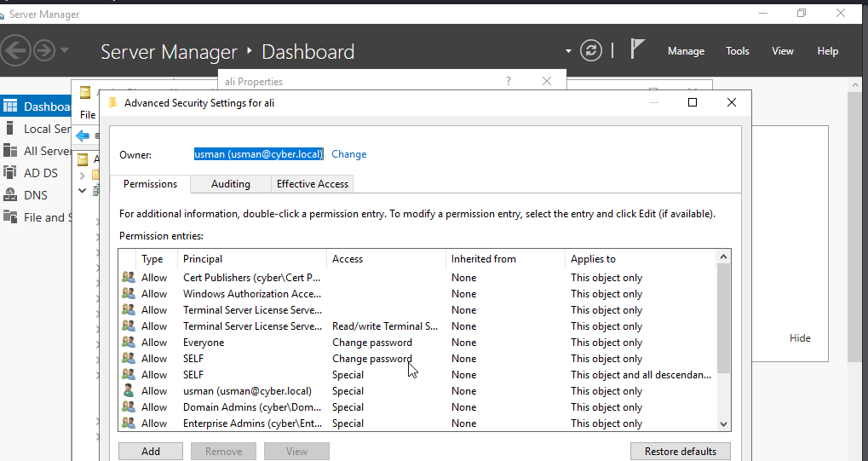
Task: Select the owner name field
Action: pyautogui.click(x=258, y=154)
